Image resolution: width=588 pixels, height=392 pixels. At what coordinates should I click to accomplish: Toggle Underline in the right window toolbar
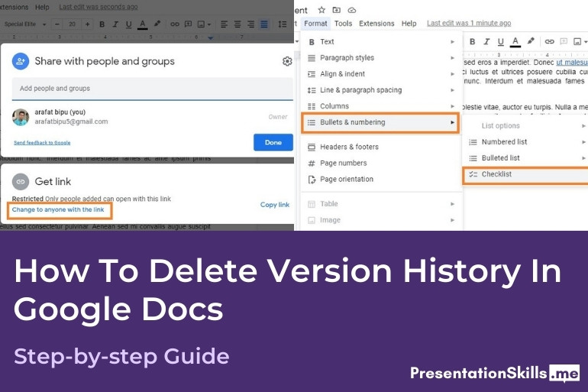501,41
